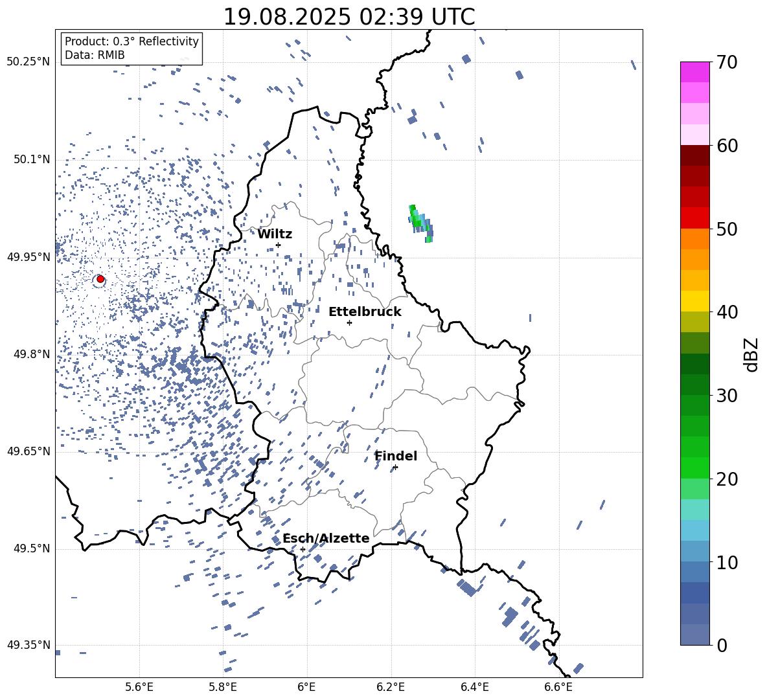Click the dark green swatch above 30
The width and height of the screenshot is (767, 700).
coord(694,384)
